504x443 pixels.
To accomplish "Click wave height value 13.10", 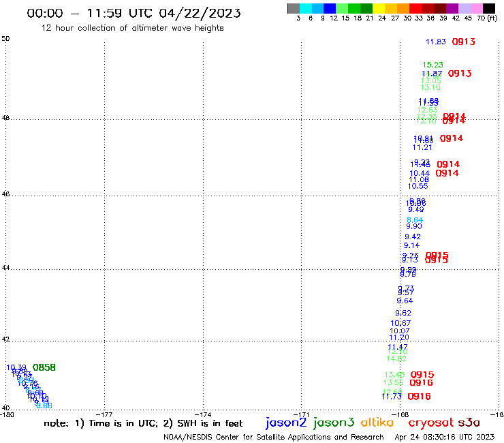I will click(x=430, y=87).
